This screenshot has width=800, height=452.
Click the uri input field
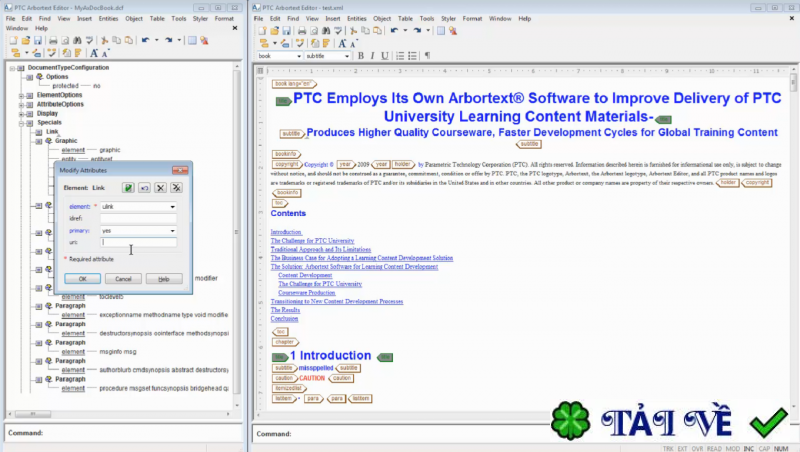(138, 242)
